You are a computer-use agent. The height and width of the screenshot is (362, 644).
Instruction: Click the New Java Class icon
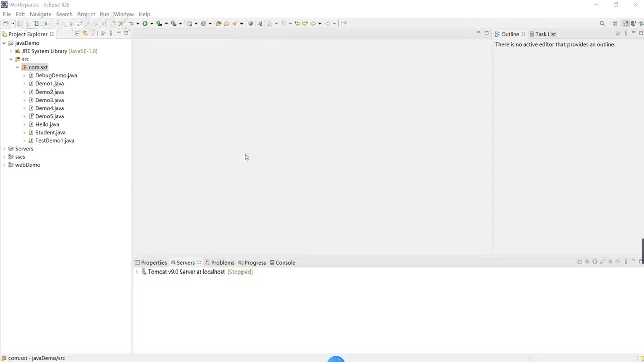click(x=203, y=23)
